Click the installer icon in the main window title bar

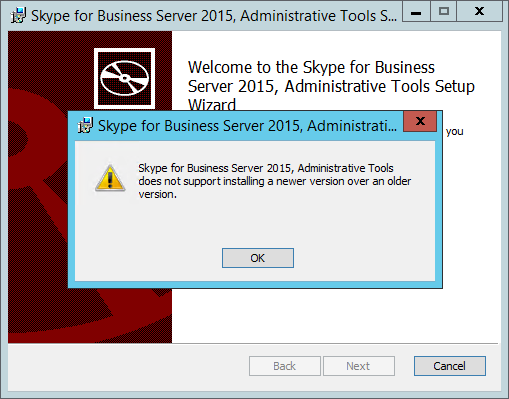click(x=18, y=16)
